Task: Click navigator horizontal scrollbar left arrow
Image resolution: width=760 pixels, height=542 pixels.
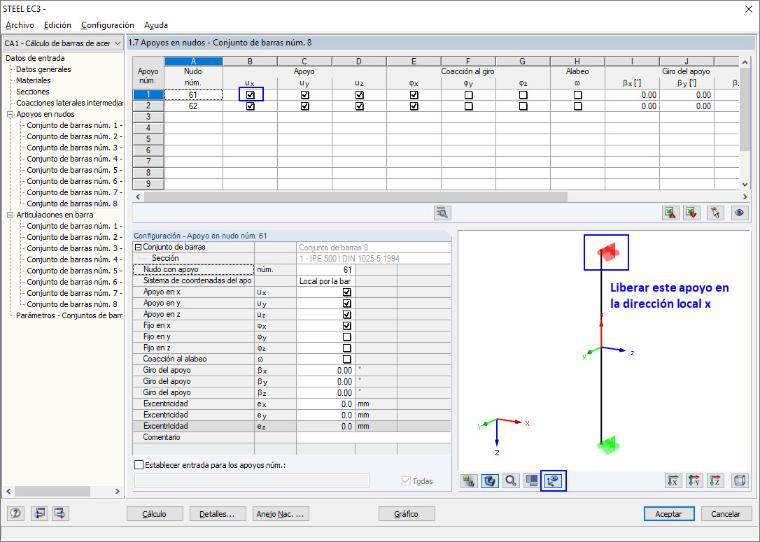Action: (x=9, y=491)
